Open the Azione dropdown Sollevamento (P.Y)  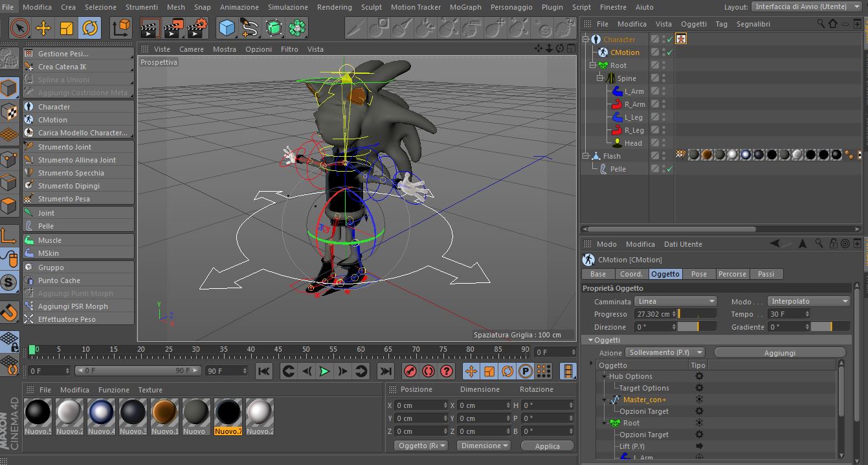click(x=665, y=352)
